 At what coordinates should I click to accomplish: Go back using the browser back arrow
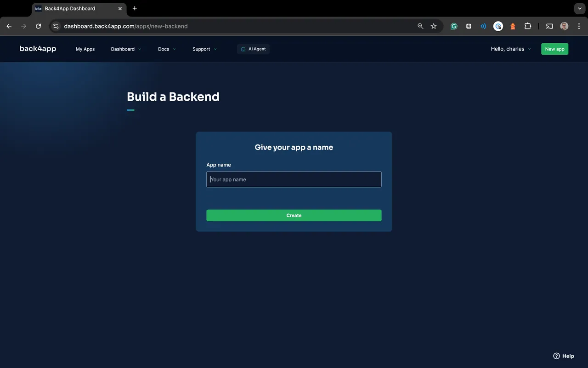[x=9, y=26]
